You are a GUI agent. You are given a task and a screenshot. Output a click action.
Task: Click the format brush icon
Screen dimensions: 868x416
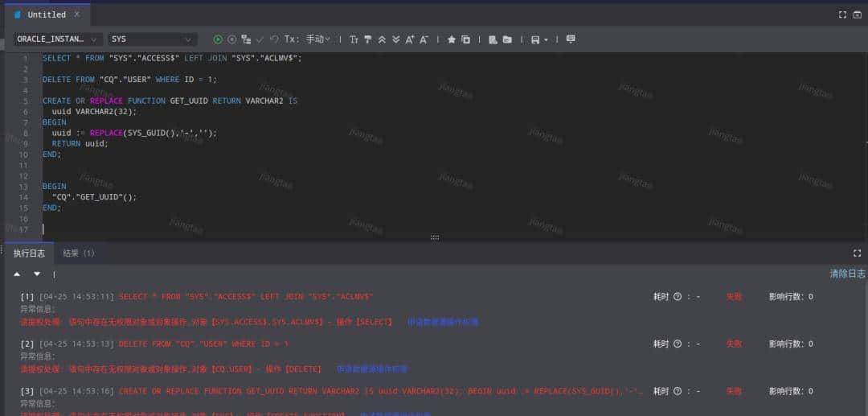pos(367,39)
